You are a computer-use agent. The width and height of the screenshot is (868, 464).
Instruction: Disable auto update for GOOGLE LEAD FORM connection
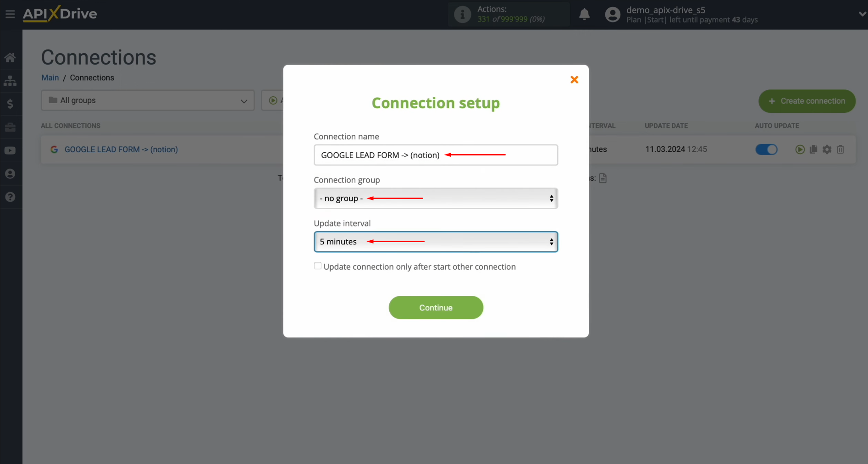[766, 149]
